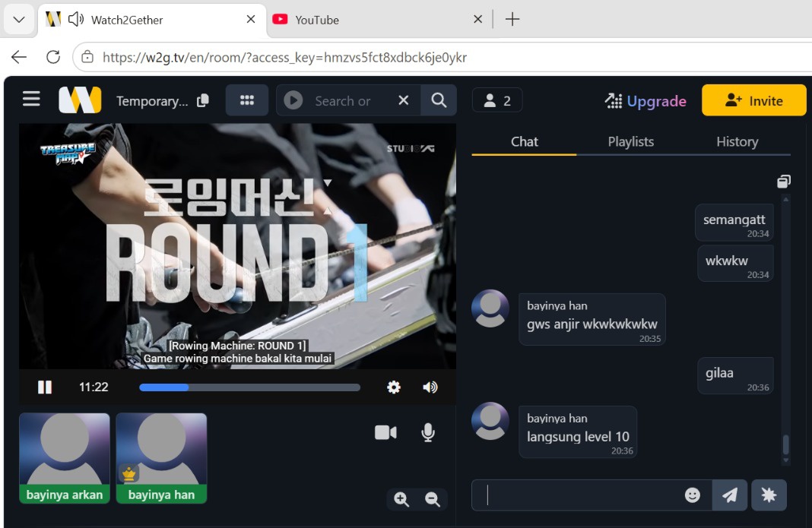Click bayinya han avatar beside langsung message
Image resolution: width=812 pixels, height=528 pixels.
(x=490, y=421)
